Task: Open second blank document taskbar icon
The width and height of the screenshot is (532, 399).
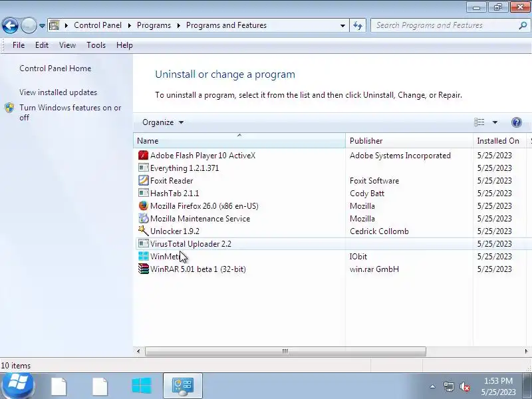Action: [x=100, y=386]
